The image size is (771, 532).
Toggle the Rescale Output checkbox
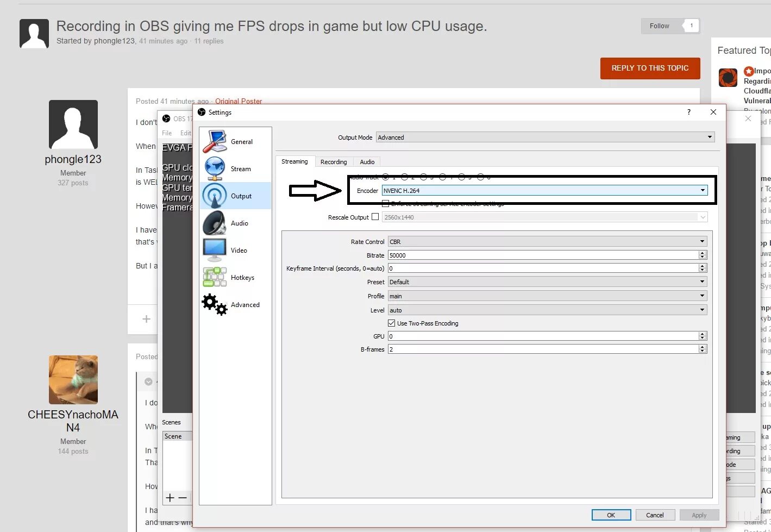[x=375, y=217]
